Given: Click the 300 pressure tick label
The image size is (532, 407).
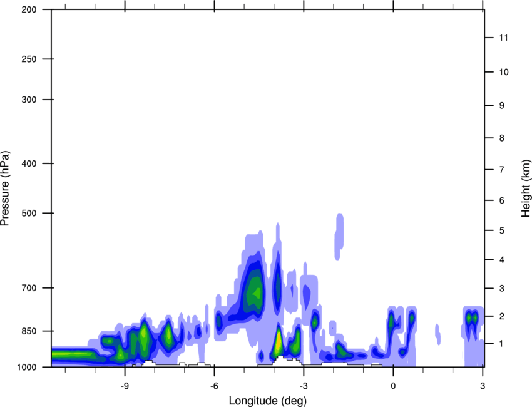Looking at the screenshot, I should coord(29,100).
